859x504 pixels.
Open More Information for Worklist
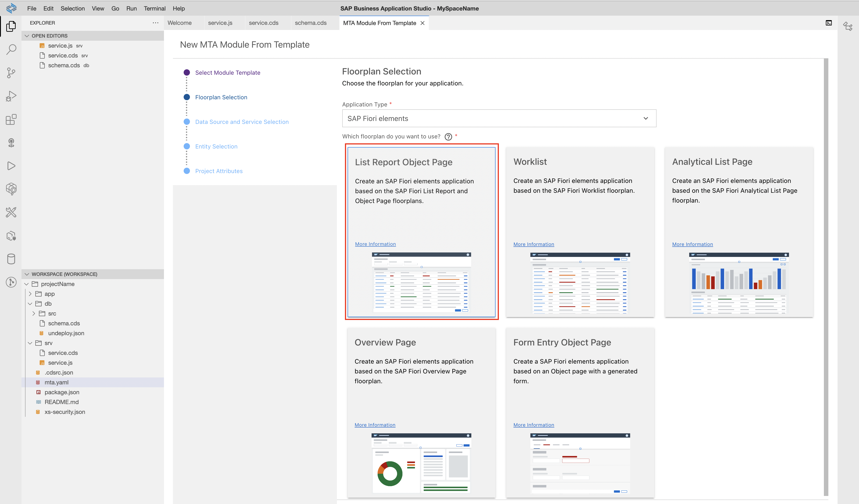[x=534, y=244]
